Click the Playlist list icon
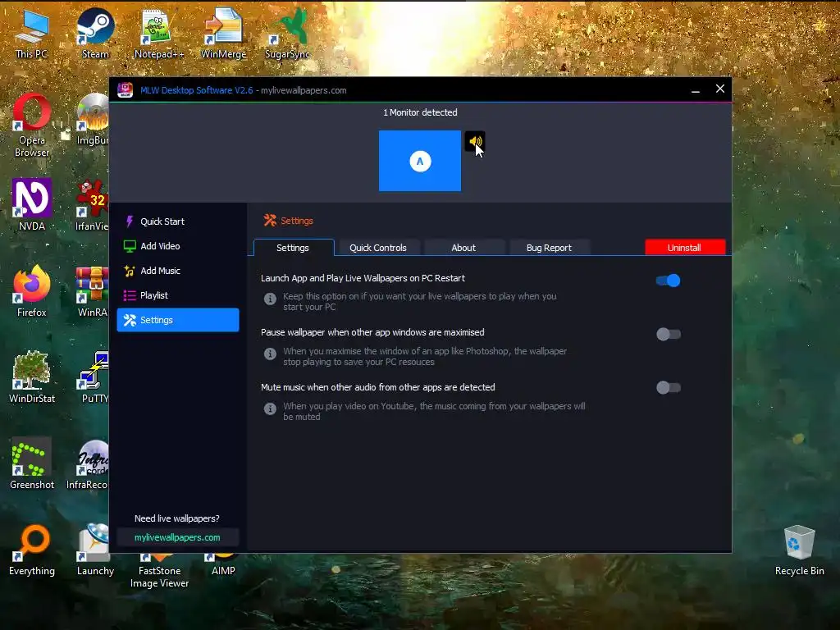This screenshot has height=630, width=840. (x=129, y=295)
